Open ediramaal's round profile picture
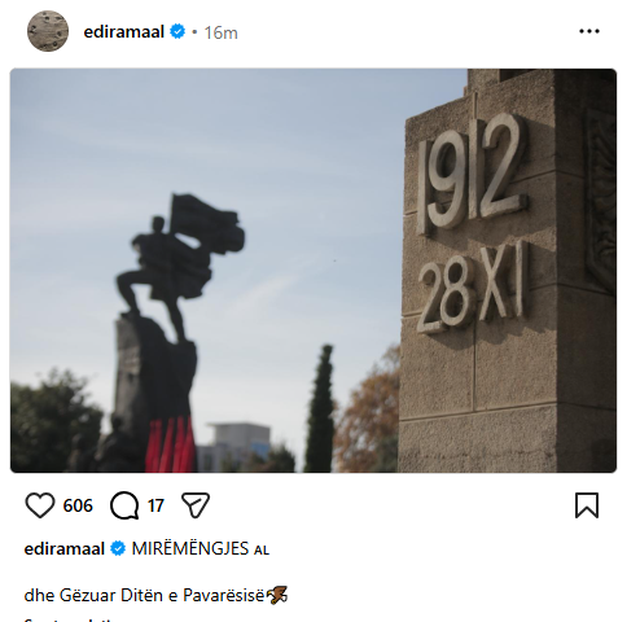This screenshot has width=640, height=622. (x=48, y=31)
